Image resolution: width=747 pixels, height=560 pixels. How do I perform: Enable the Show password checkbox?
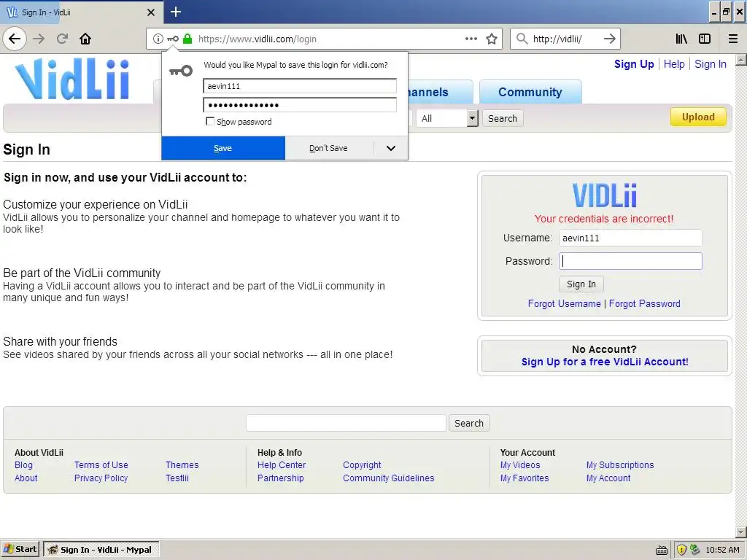(x=210, y=122)
